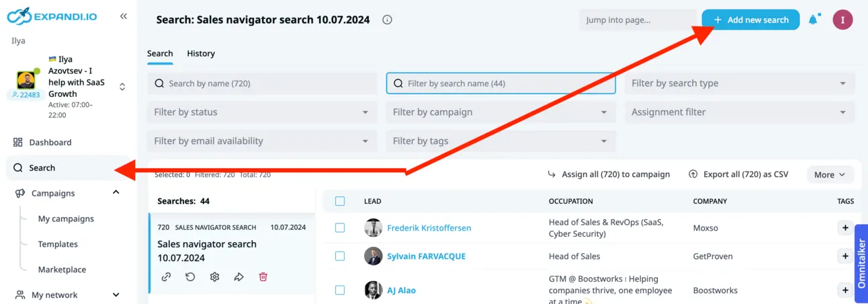Switch account using the up-down chevron

[122, 87]
